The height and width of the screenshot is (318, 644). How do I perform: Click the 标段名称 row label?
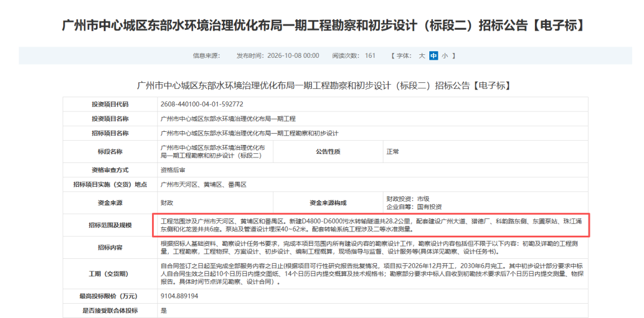[110, 152]
